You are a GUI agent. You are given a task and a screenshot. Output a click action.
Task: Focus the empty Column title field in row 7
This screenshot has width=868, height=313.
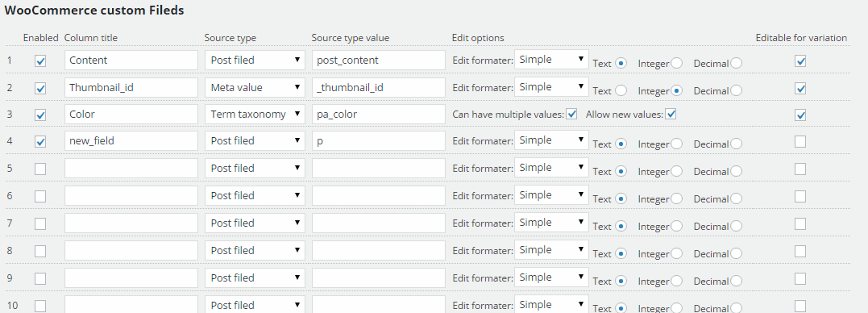[x=131, y=223]
